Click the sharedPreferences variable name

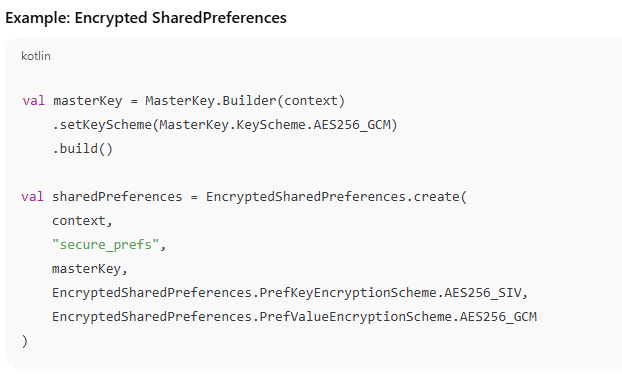pos(117,197)
